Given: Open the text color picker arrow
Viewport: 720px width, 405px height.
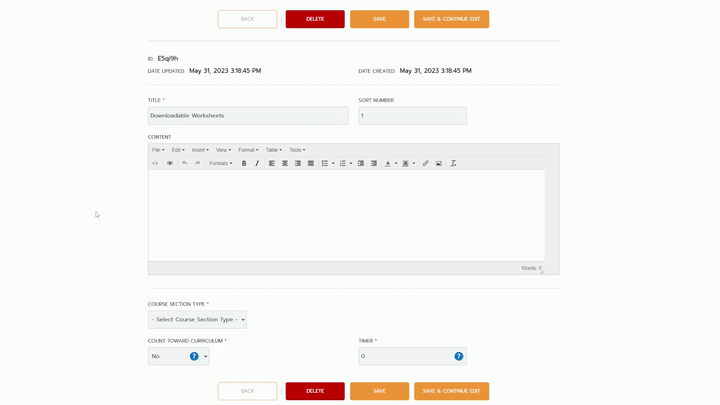Looking at the screenshot, I should [396, 163].
